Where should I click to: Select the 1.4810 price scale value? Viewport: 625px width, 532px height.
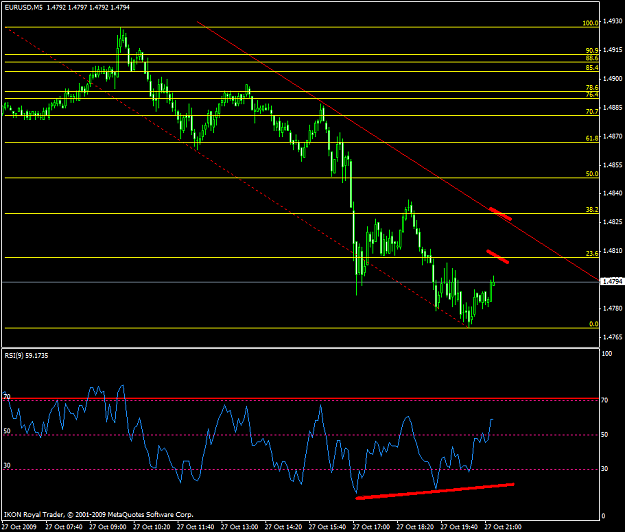(x=613, y=251)
